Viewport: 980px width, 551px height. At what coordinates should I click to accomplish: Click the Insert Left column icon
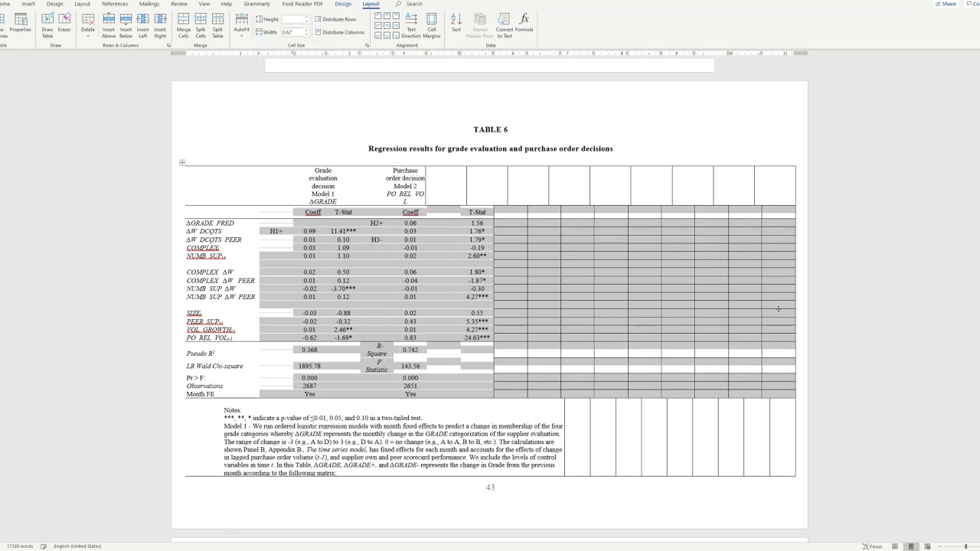142,24
